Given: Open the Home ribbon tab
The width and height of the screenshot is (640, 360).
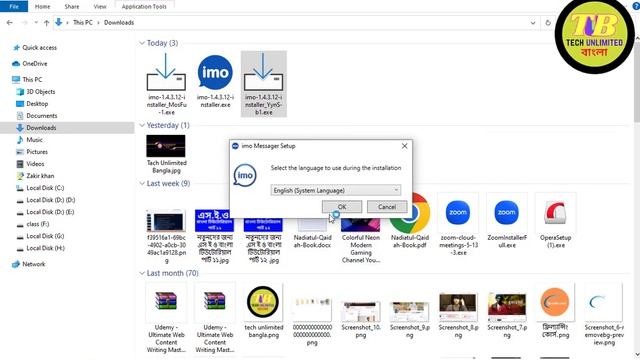Looking at the screenshot, I should coord(42,7).
